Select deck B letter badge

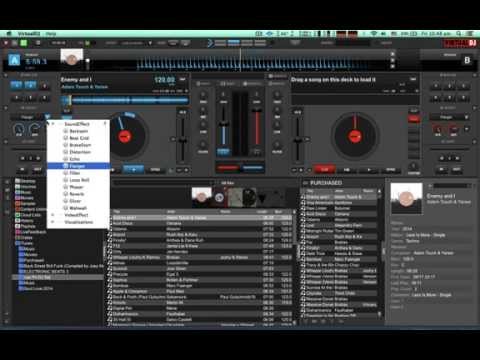[467, 60]
